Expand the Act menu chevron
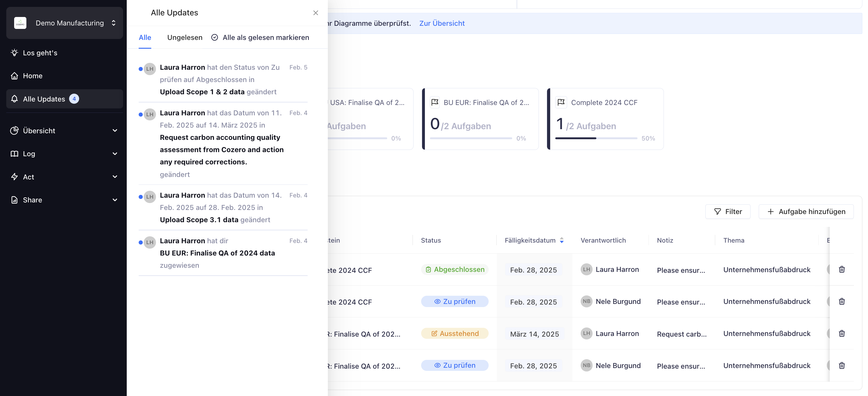 115,177
